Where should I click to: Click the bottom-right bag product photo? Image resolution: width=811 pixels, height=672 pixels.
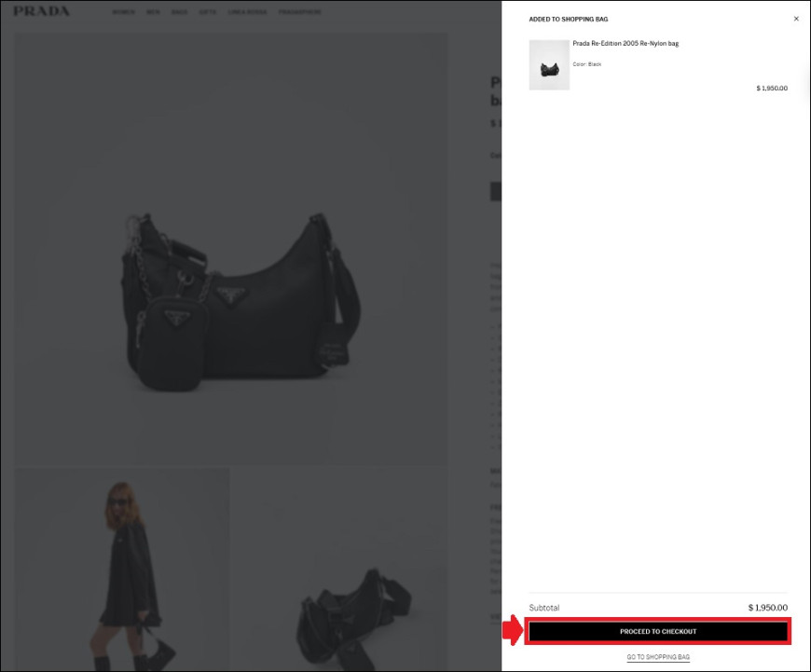pos(340,569)
